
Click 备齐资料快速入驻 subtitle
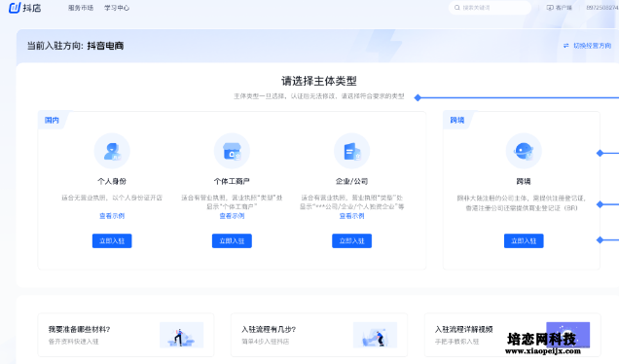(x=73, y=342)
